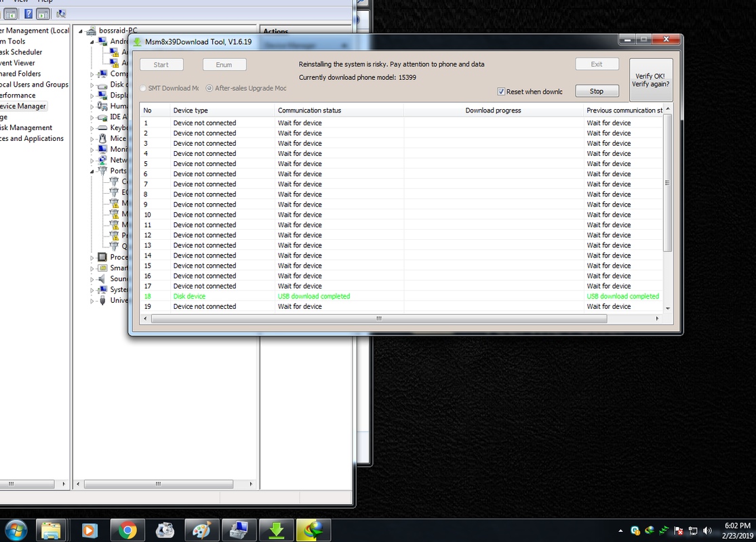Select Shared Folders in Computer Management tree
The width and height of the screenshot is (756, 542).
[x=21, y=74]
